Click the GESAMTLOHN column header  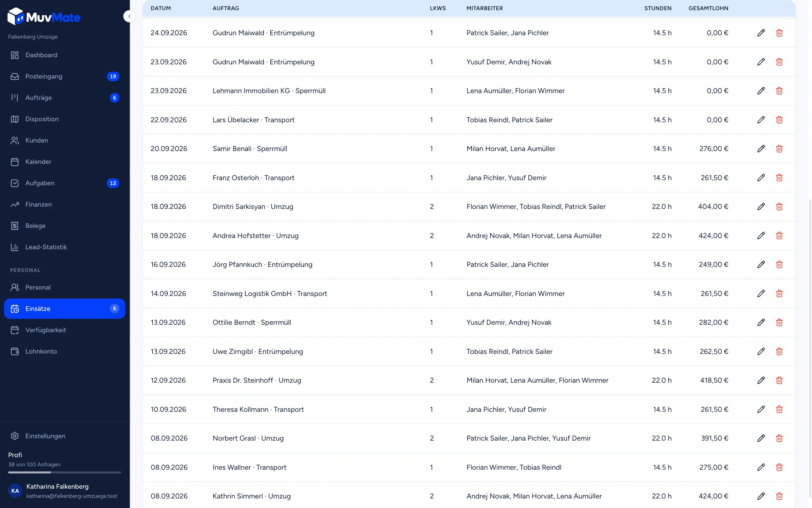tap(708, 8)
